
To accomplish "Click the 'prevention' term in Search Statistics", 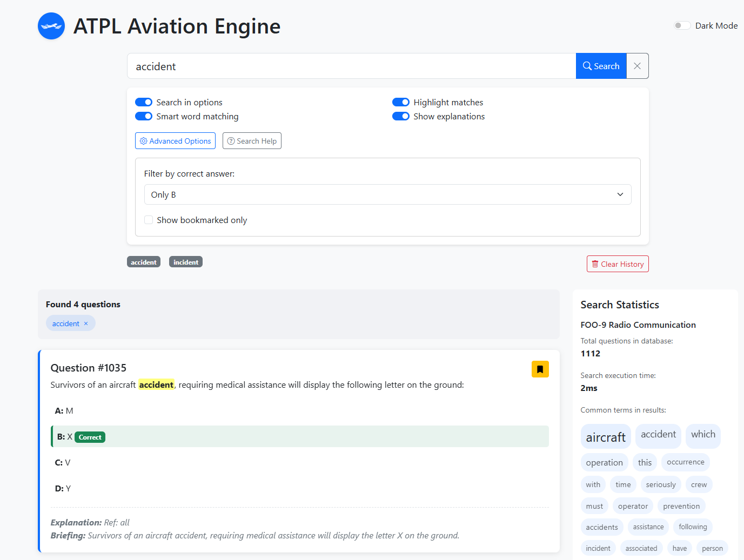I will [x=681, y=505].
